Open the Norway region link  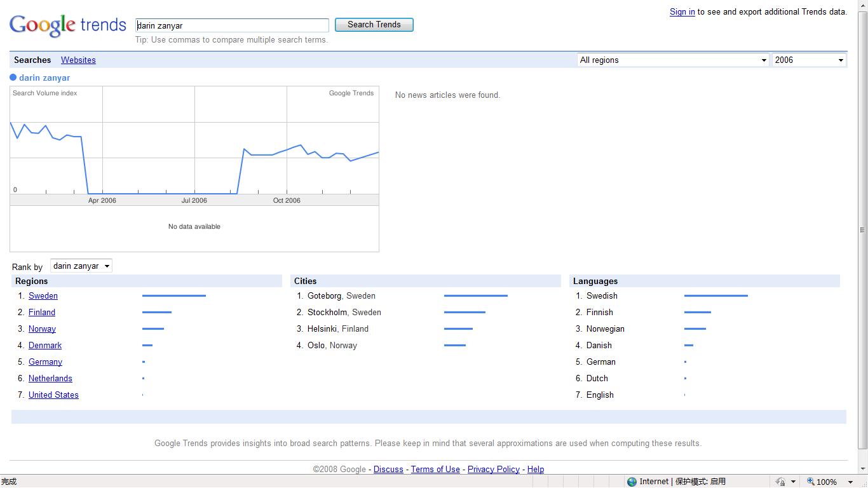[x=42, y=329]
